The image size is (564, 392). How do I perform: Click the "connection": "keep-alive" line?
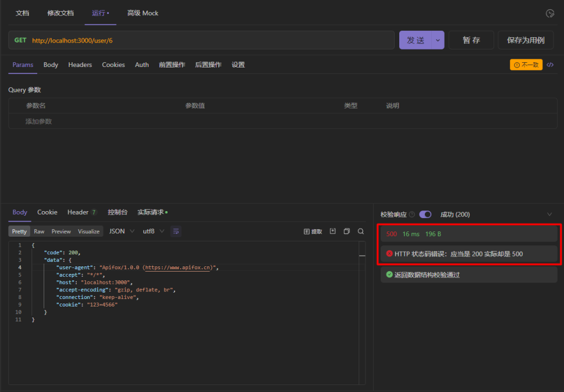click(x=97, y=297)
